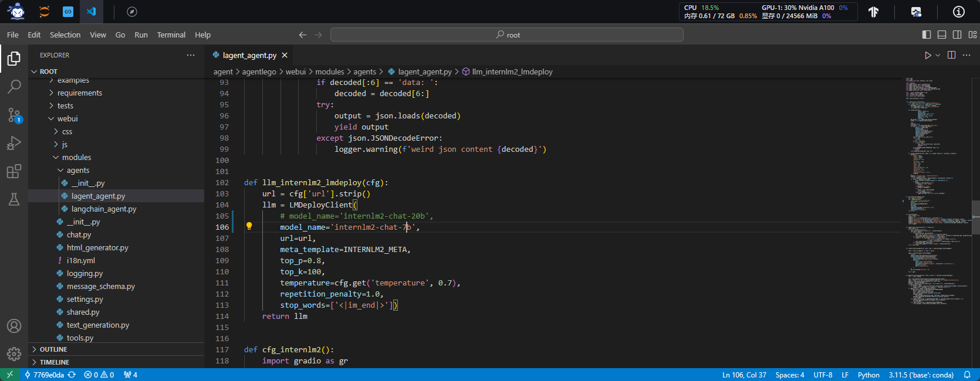Open the Accounts icon in activity bar
The height and width of the screenshot is (381, 980).
point(14,326)
